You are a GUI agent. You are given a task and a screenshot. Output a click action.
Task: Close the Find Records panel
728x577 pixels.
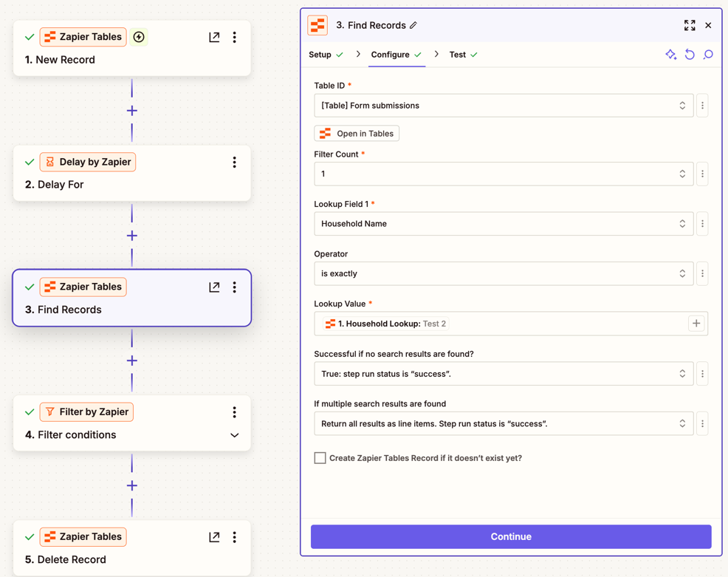coord(708,25)
